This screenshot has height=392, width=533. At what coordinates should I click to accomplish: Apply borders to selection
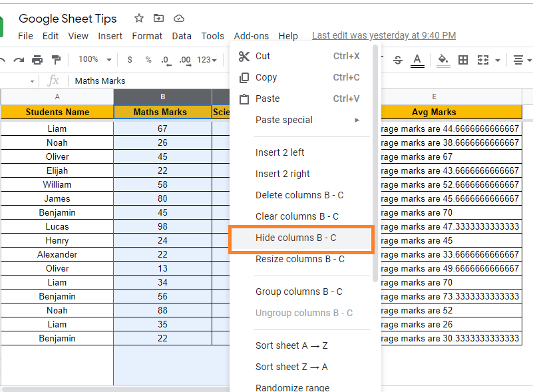463,60
